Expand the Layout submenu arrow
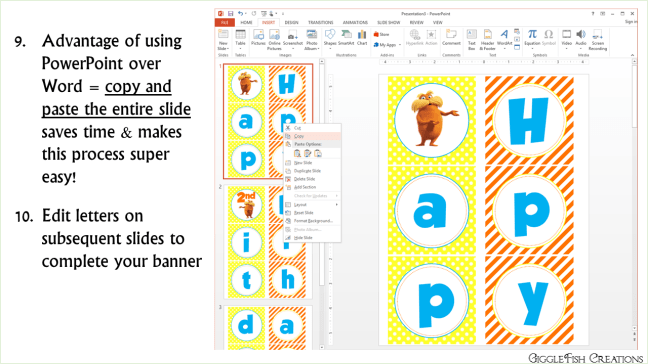Viewport: 648px width, 364px height. pos(337,205)
